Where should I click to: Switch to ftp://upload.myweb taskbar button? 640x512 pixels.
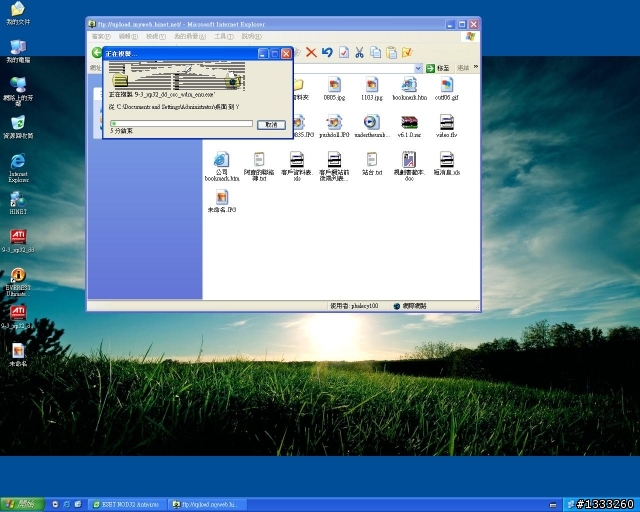coord(207,505)
